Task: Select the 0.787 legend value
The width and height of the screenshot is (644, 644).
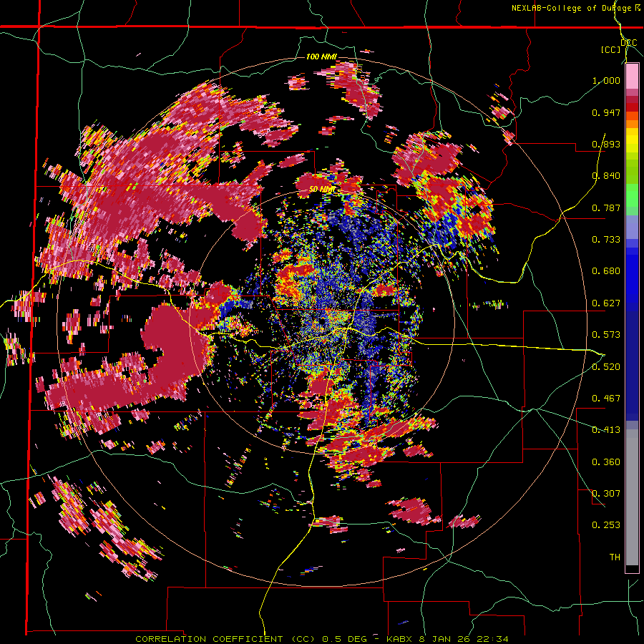Action: (606, 208)
